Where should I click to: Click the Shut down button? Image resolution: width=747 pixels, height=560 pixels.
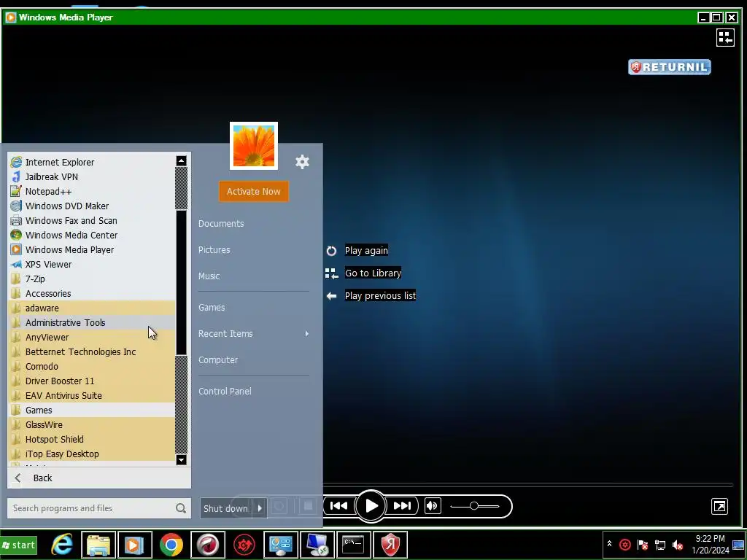pos(226,508)
